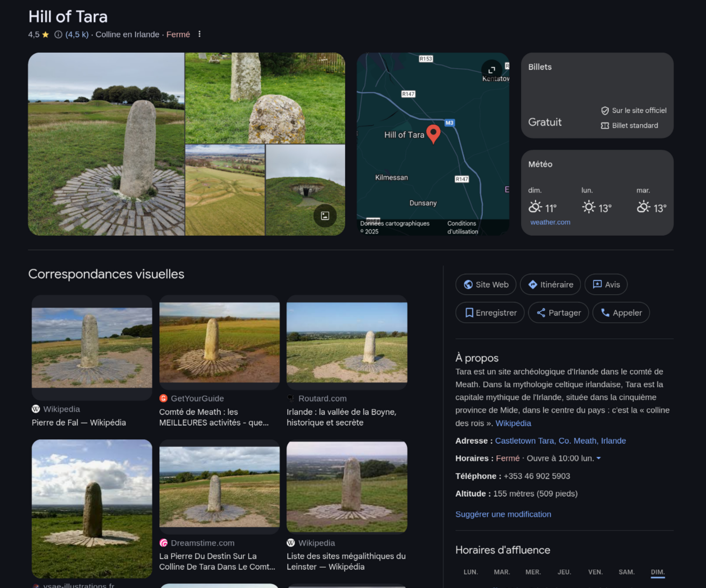Open the Leinster megalithic sites thumbnail
This screenshot has height=588, width=706.
click(347, 487)
